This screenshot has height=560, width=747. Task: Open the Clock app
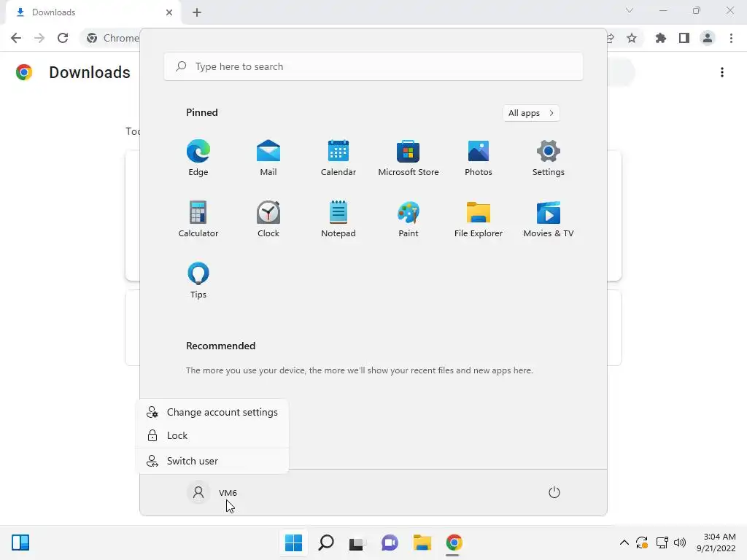click(268, 219)
